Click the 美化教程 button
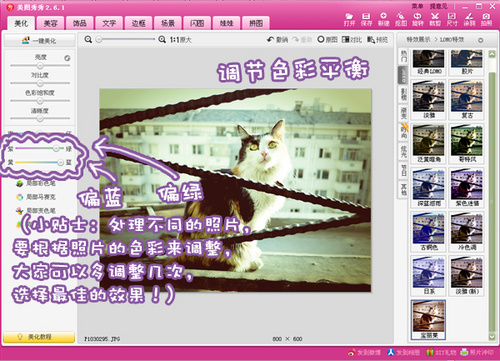 coord(39,337)
